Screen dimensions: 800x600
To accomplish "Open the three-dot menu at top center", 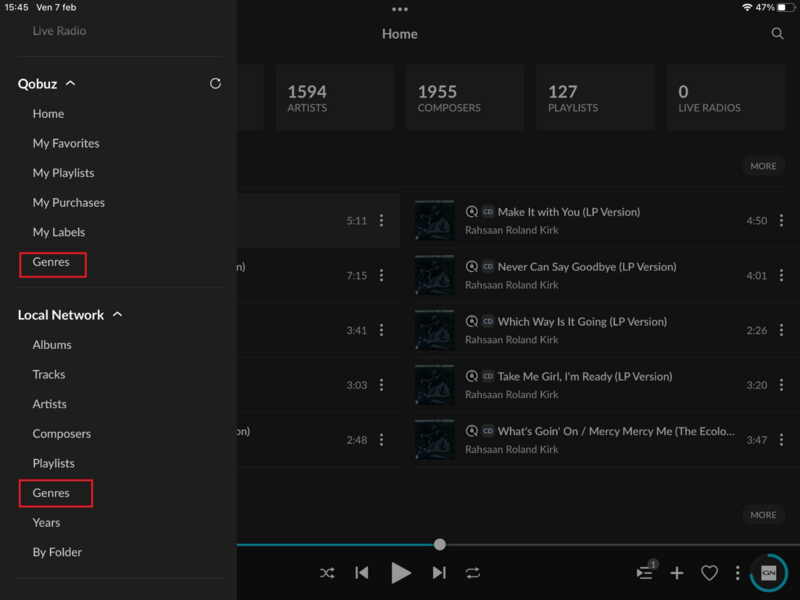I will 400,10.
